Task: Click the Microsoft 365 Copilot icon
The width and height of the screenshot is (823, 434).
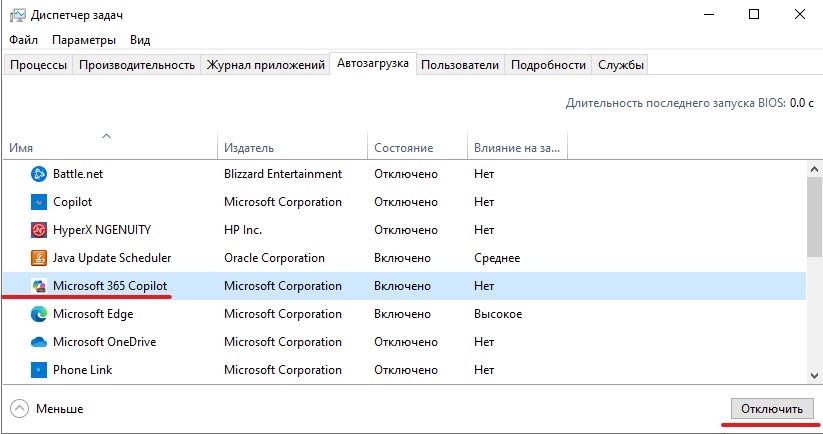Action: [39, 286]
